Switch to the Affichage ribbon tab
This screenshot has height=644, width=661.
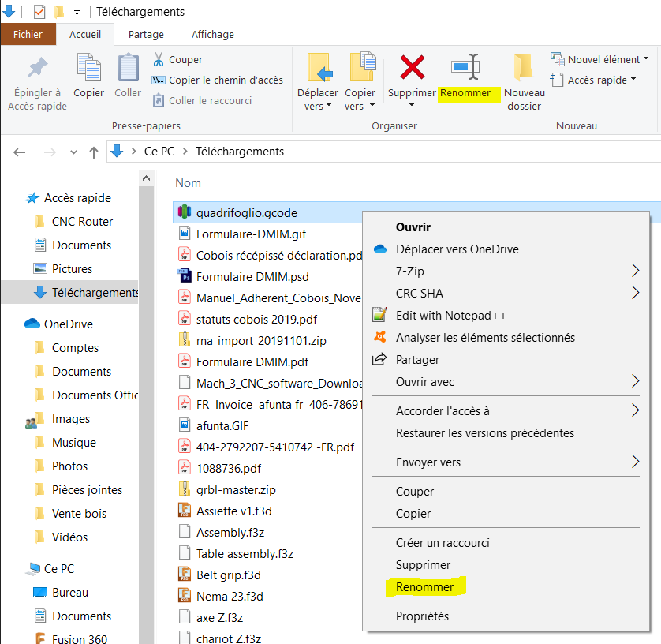coord(212,35)
